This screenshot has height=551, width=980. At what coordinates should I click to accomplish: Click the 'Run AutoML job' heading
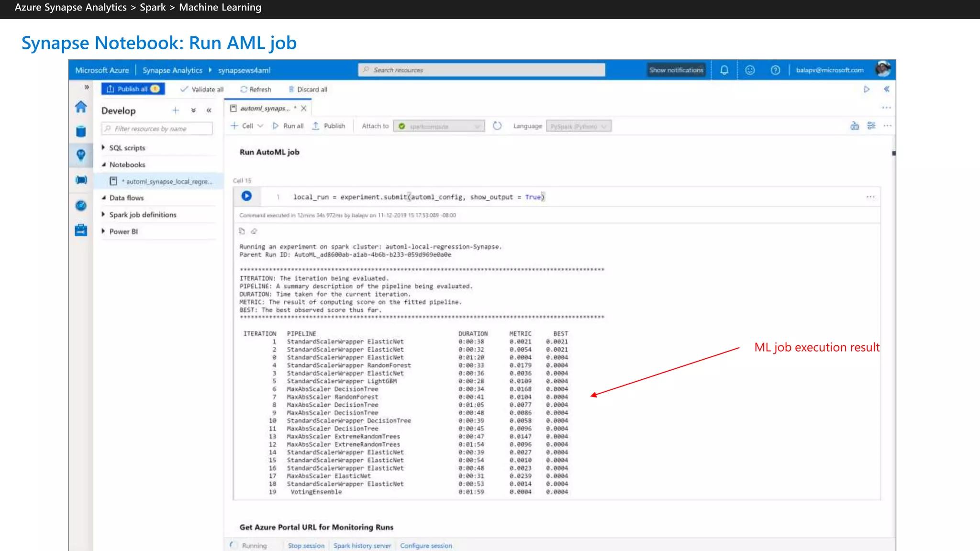coord(269,152)
